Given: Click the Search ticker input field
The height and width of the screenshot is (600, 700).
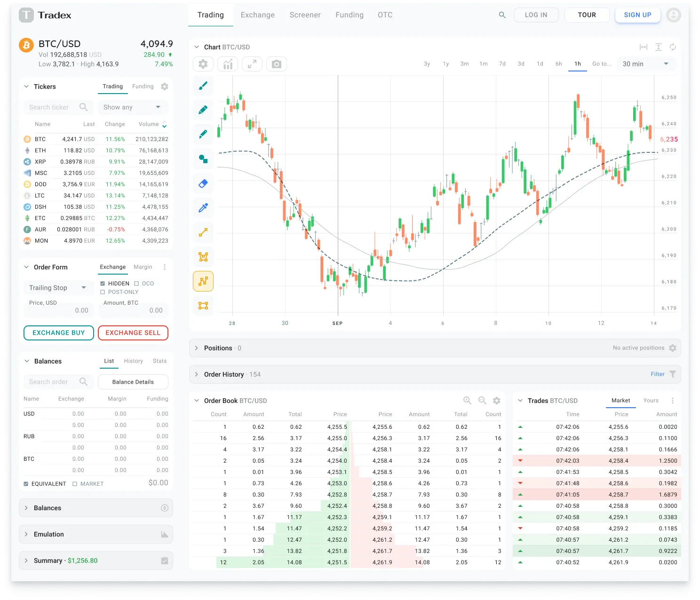Looking at the screenshot, I should (49, 107).
